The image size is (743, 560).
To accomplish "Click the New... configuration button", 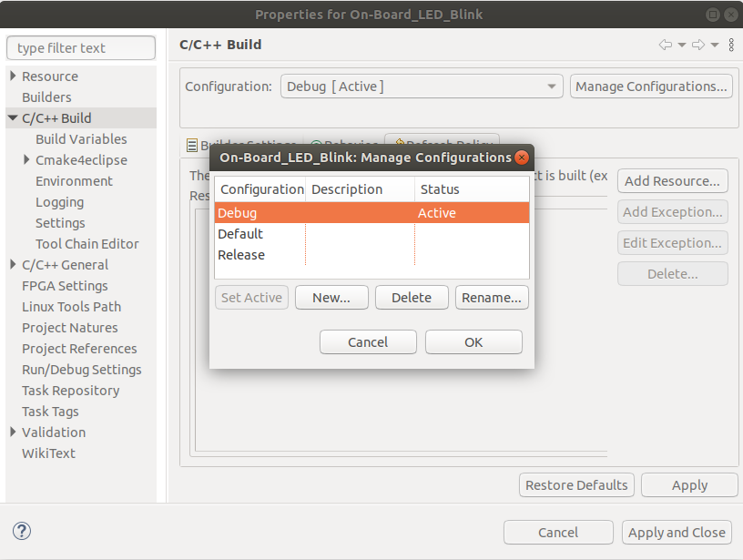I will [x=331, y=298].
